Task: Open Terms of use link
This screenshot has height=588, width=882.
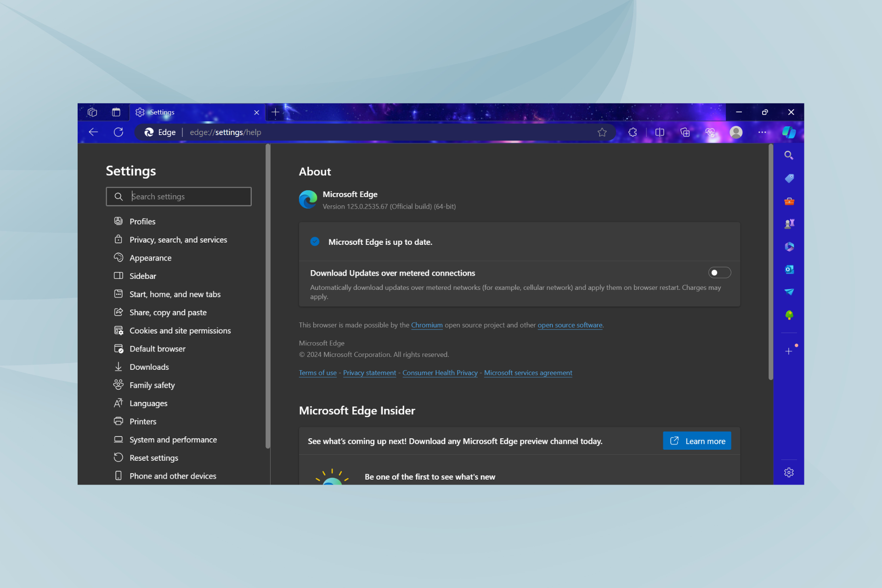Action: coord(318,373)
